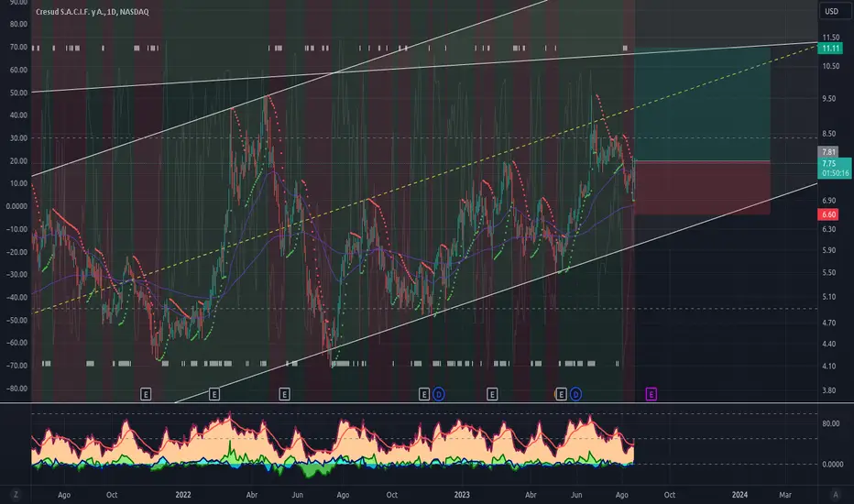Click the 4.10 price scale value

tap(828, 367)
